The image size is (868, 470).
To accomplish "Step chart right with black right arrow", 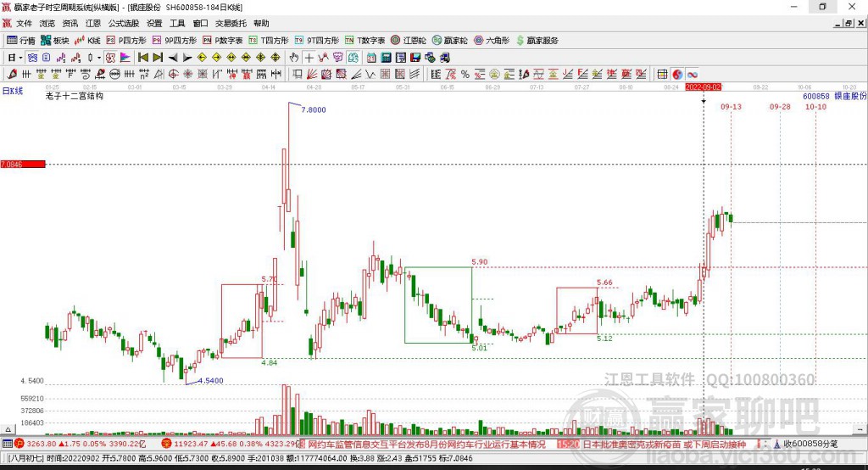I will click(x=187, y=58).
